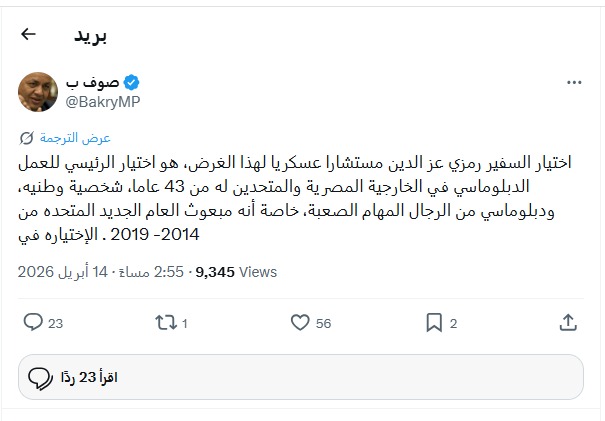Click the بريد header title
605x421 pixels.
pyautogui.click(x=90, y=35)
